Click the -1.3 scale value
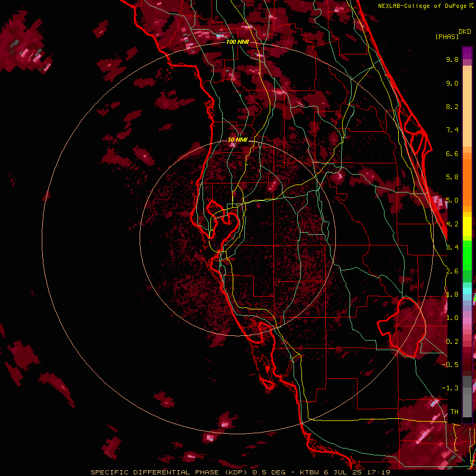 coord(450,388)
